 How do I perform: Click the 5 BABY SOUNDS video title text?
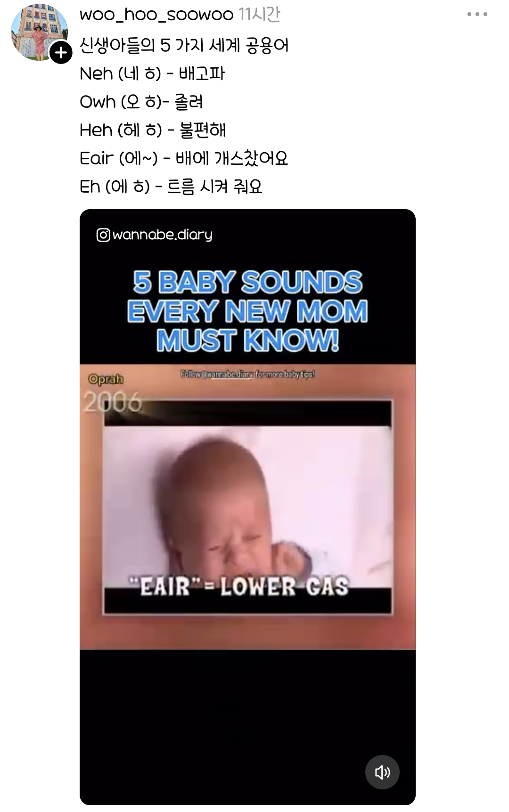coord(247,311)
